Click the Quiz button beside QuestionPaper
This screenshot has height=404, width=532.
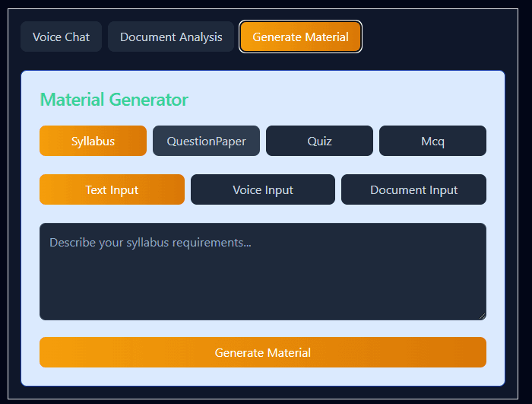coord(319,141)
